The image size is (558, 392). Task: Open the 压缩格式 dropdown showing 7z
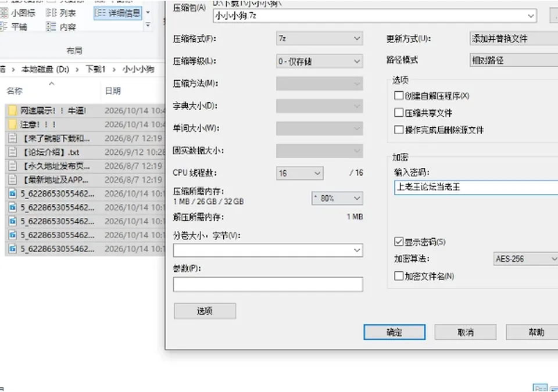319,38
